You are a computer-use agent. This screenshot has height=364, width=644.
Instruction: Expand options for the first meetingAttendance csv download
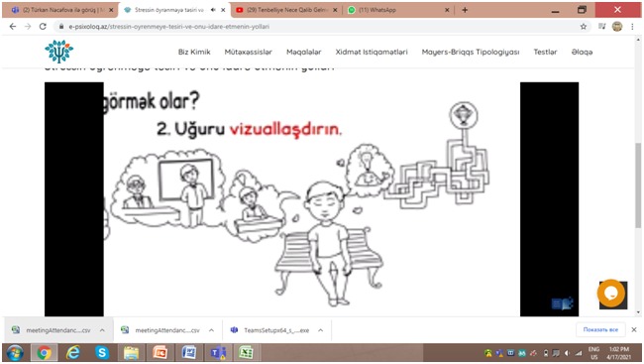[102, 330]
